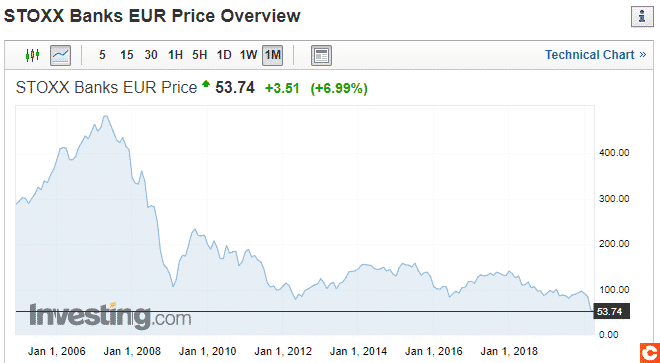Select the 1D interval
Viewport: 660px width, 363px height.
pyautogui.click(x=224, y=55)
